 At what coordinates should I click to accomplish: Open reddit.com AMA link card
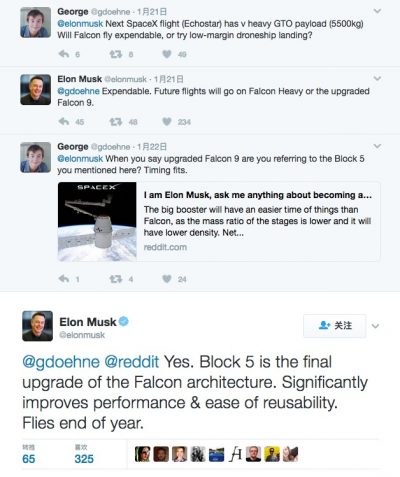[219, 221]
